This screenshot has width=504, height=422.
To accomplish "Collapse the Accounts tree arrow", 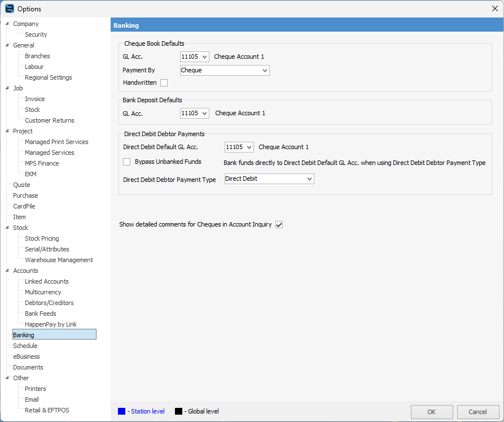I will 7,271.
